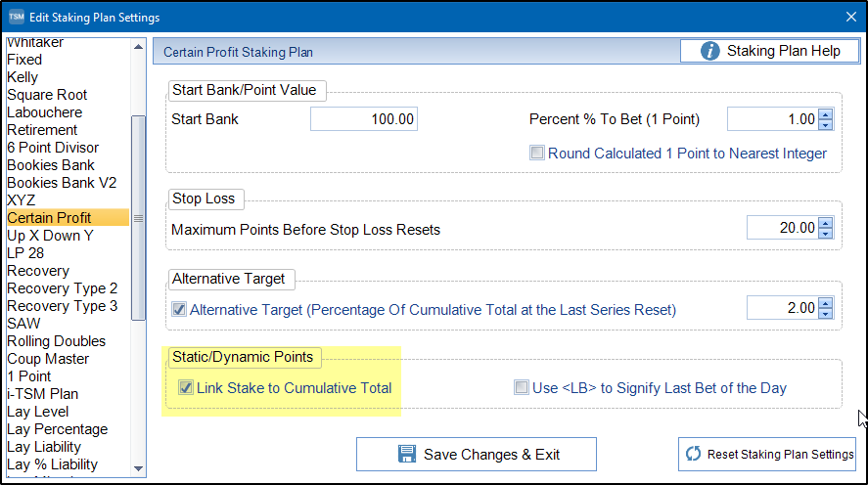Viewport: 868px width, 485px height.
Task: Enable Use <LB> to Signify Last Bet
Action: [x=522, y=388]
